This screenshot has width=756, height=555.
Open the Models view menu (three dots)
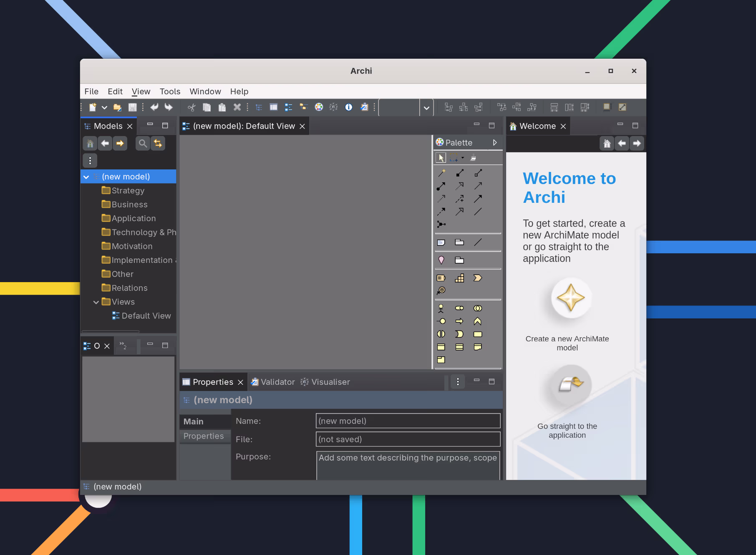(x=90, y=160)
